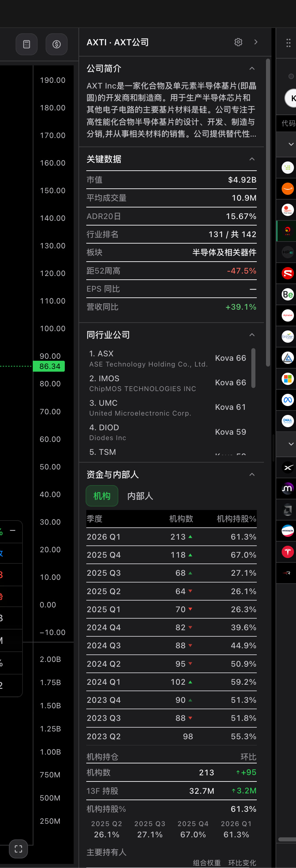Viewport: 296px width, 868px height.
Task: Click the fullscreen toggle icon on chart
Action: 18,849
